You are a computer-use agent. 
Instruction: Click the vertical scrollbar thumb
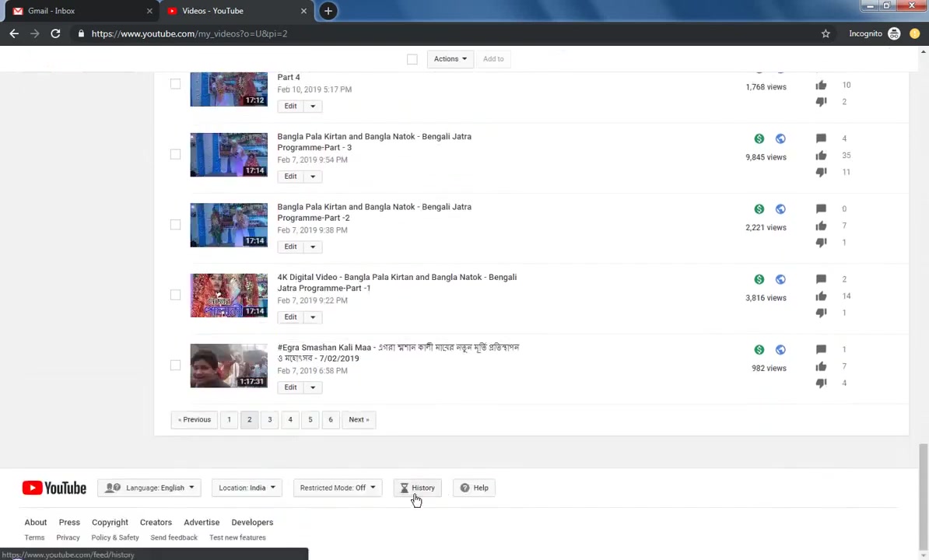pyautogui.click(x=923, y=495)
